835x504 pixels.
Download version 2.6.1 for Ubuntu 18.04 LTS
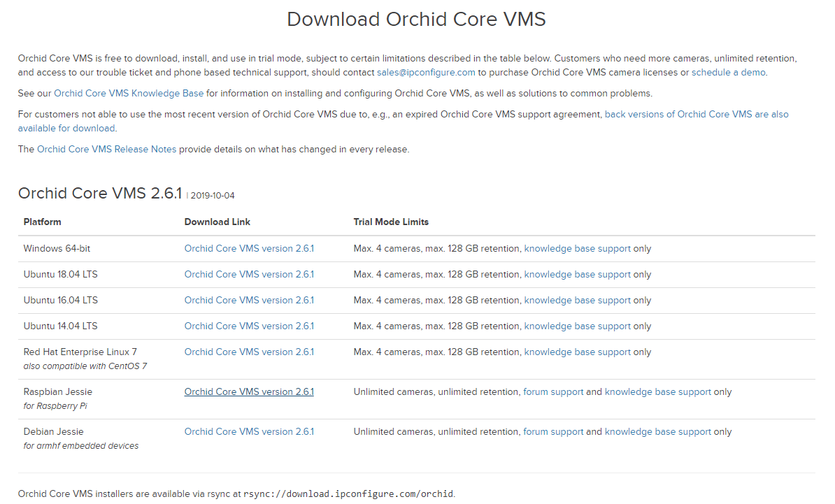pyautogui.click(x=249, y=274)
